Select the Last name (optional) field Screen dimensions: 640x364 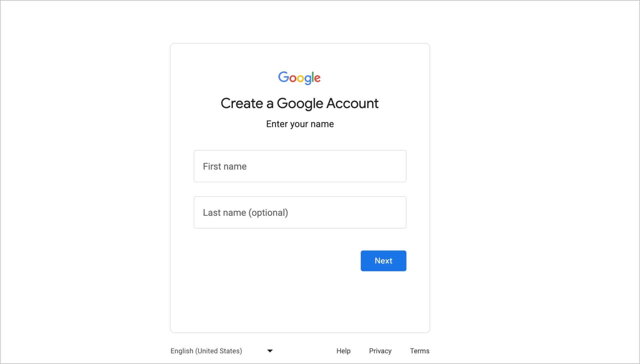(300, 212)
